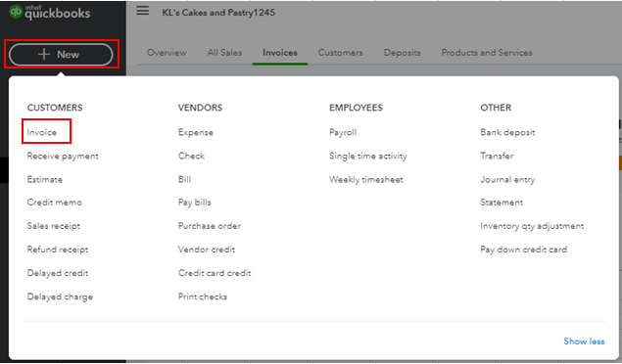Open the Products and Services tab
622x364 pixels.
point(487,53)
